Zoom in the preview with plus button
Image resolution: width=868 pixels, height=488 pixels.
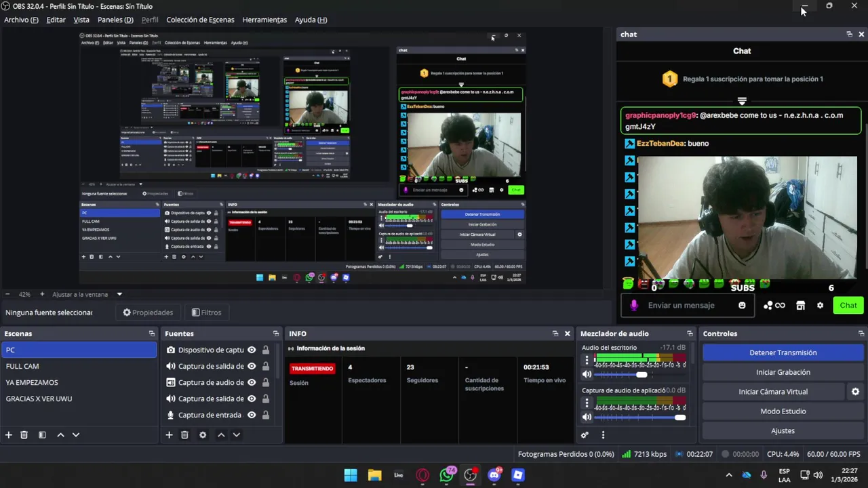click(42, 294)
